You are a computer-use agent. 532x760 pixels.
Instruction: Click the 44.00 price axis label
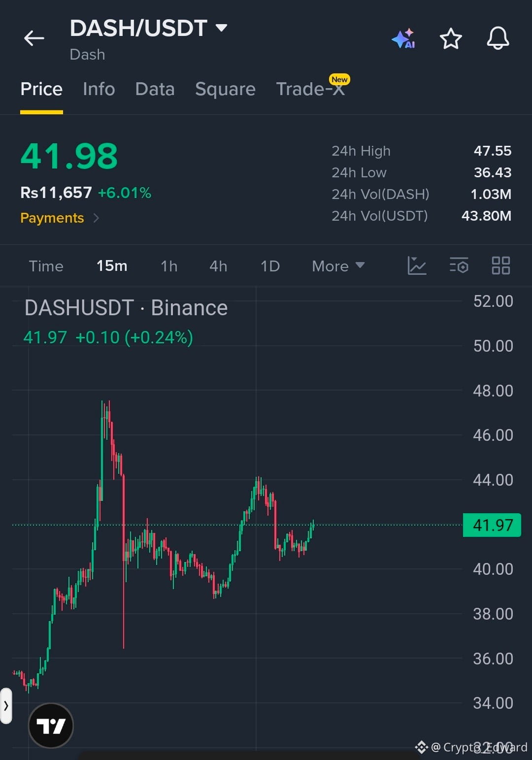(x=493, y=480)
